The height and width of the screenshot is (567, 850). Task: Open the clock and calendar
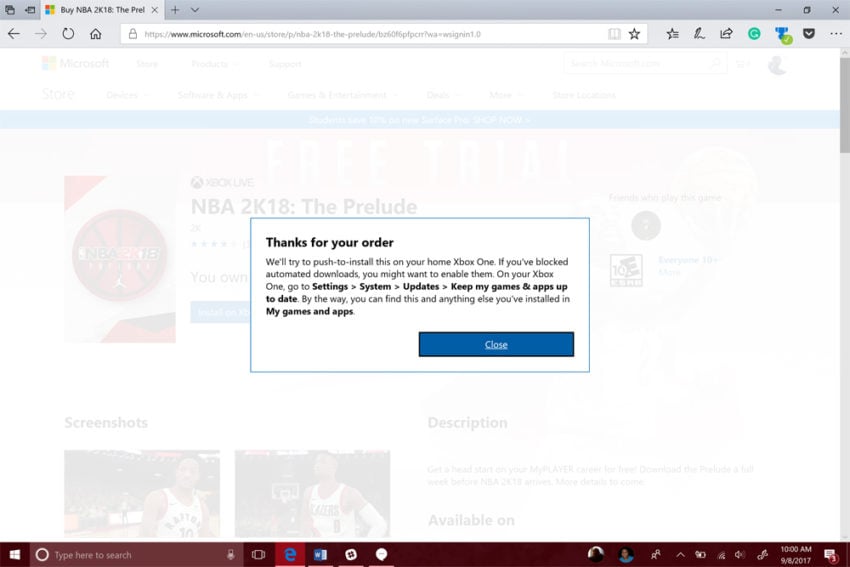point(796,555)
